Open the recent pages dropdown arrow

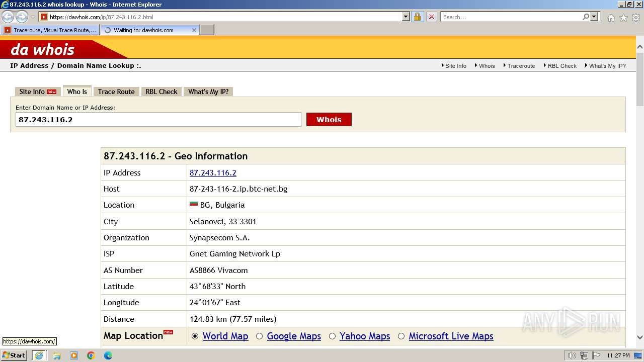pyautogui.click(x=33, y=17)
